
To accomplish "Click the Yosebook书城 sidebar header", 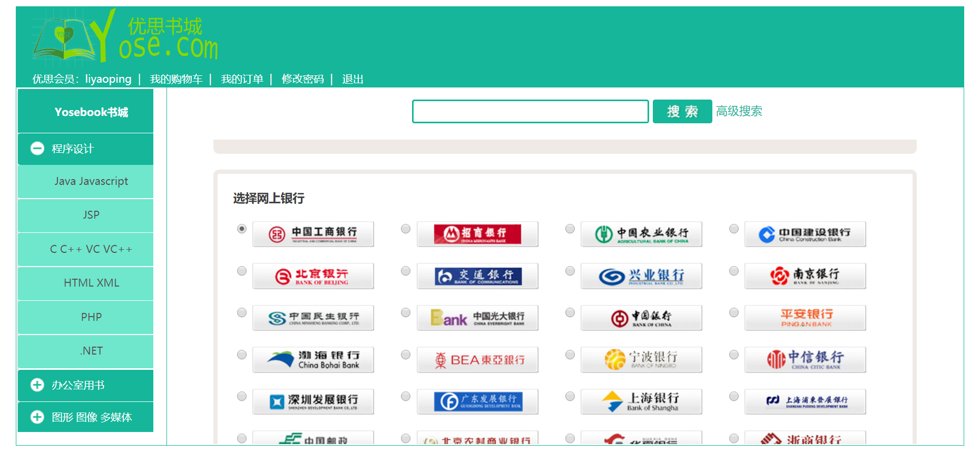I will [x=85, y=111].
